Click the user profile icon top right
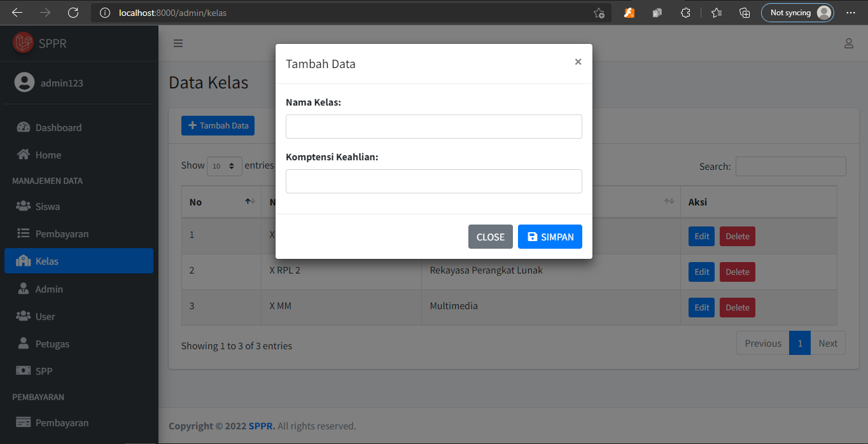The width and height of the screenshot is (868, 444). pos(849,43)
